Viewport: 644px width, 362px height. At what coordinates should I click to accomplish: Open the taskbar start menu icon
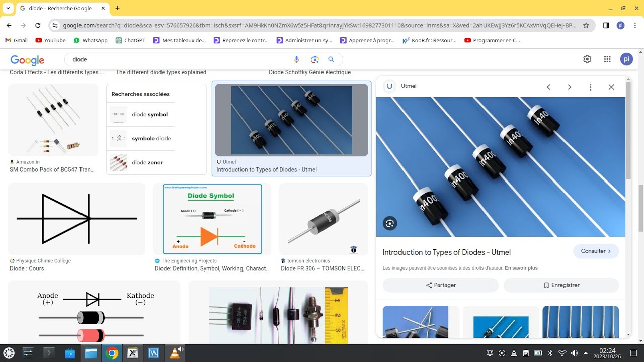pyautogui.click(x=9, y=353)
